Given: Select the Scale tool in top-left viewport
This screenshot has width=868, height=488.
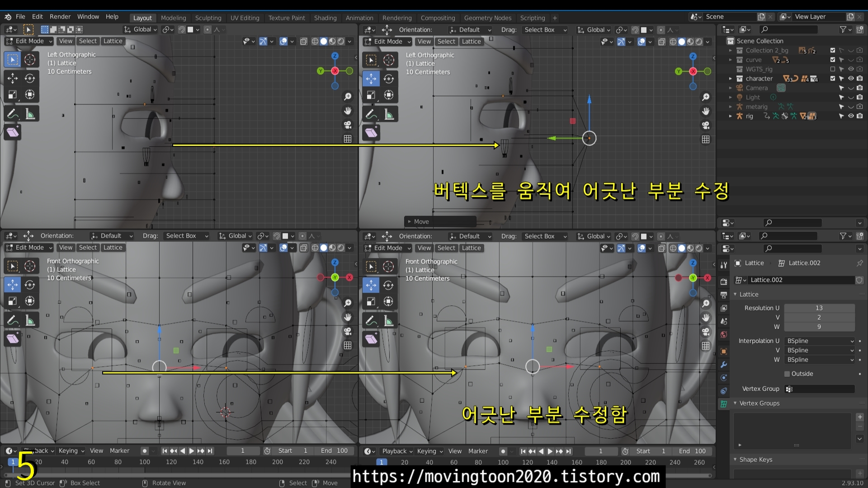Looking at the screenshot, I should pos(13,94).
